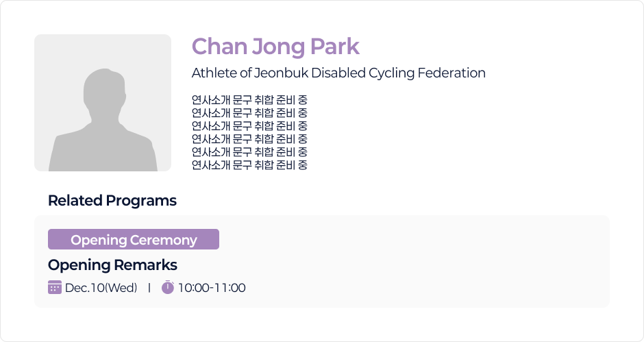This screenshot has width=644, height=342.
Task: Click the divider between date and time
Action: 149,288
